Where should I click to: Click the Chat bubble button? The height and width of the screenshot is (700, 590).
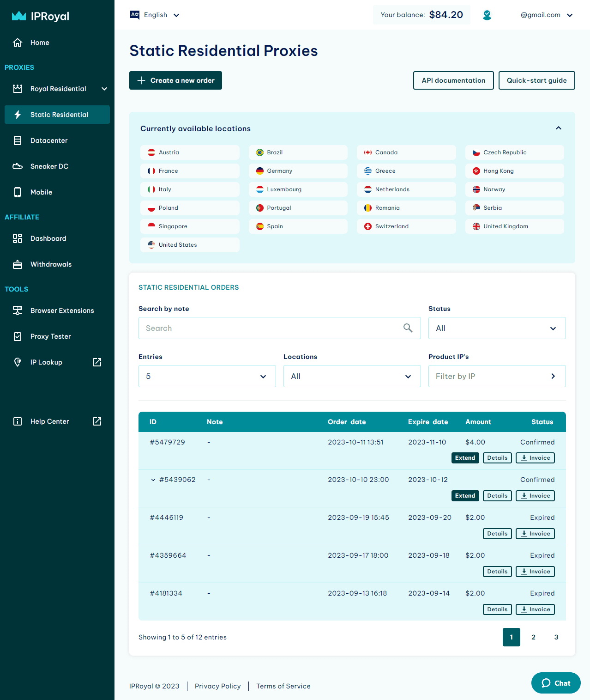point(556,683)
